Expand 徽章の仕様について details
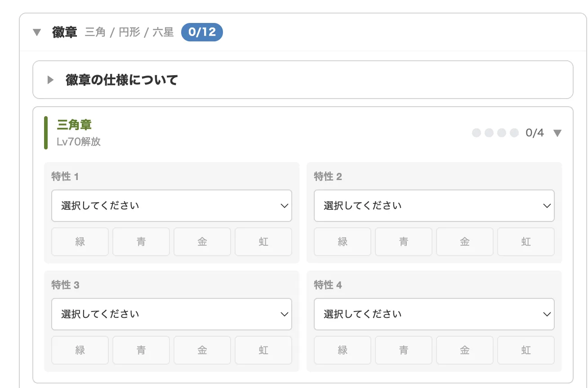 pos(51,80)
